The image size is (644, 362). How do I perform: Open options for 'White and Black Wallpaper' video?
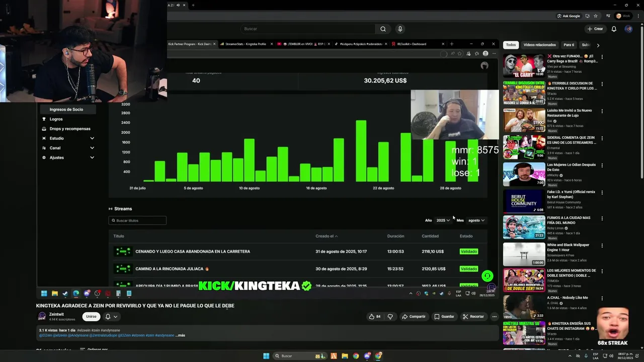click(602, 246)
